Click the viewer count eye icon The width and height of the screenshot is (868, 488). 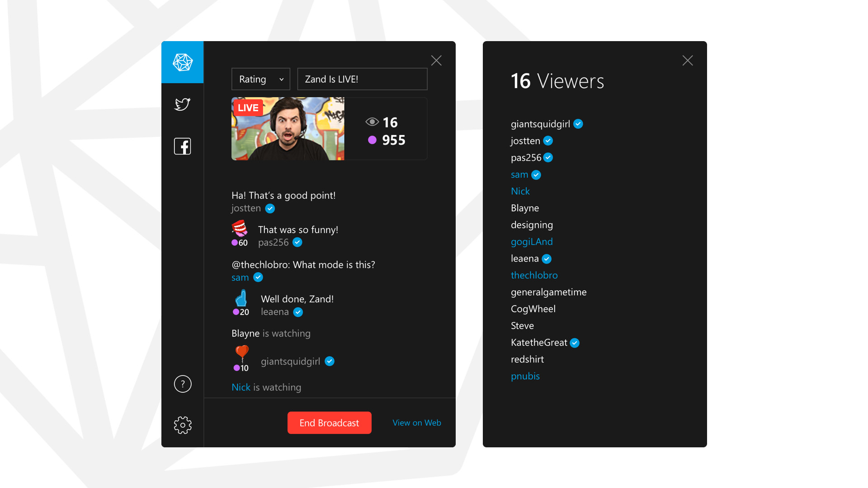point(372,122)
